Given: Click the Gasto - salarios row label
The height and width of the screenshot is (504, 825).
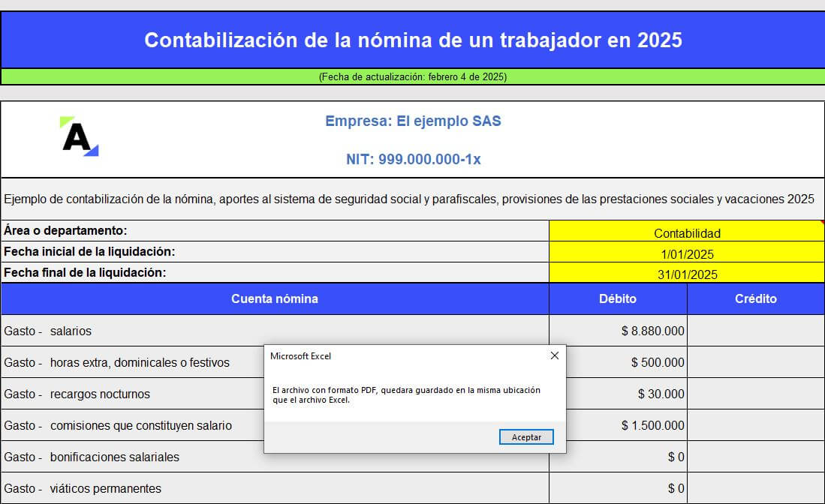Looking at the screenshot, I should [48, 331].
